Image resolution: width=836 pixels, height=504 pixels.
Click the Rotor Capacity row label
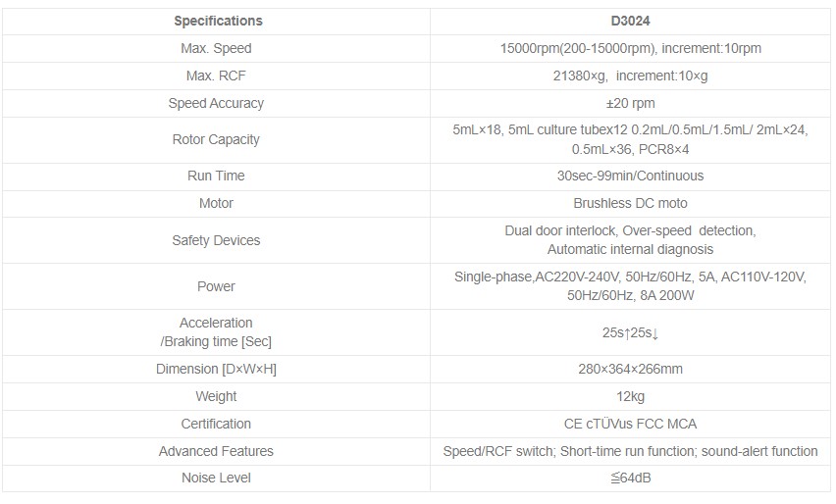pyautogui.click(x=216, y=139)
